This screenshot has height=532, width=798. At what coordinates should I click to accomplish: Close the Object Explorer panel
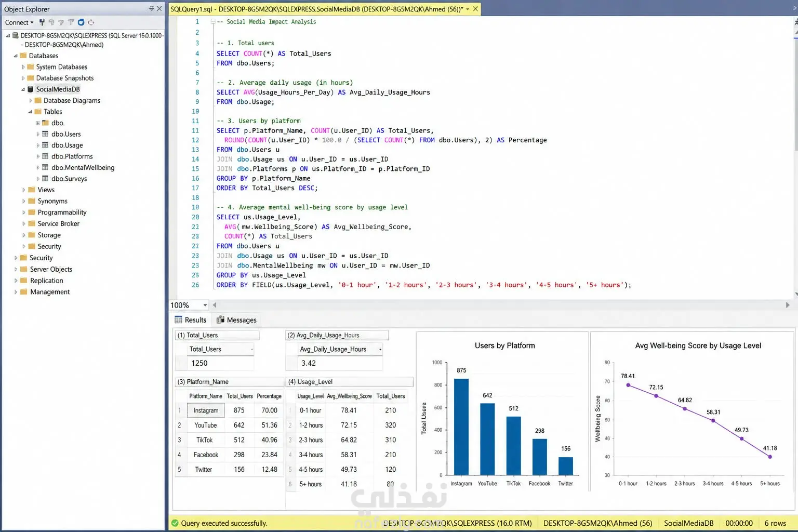tap(159, 9)
